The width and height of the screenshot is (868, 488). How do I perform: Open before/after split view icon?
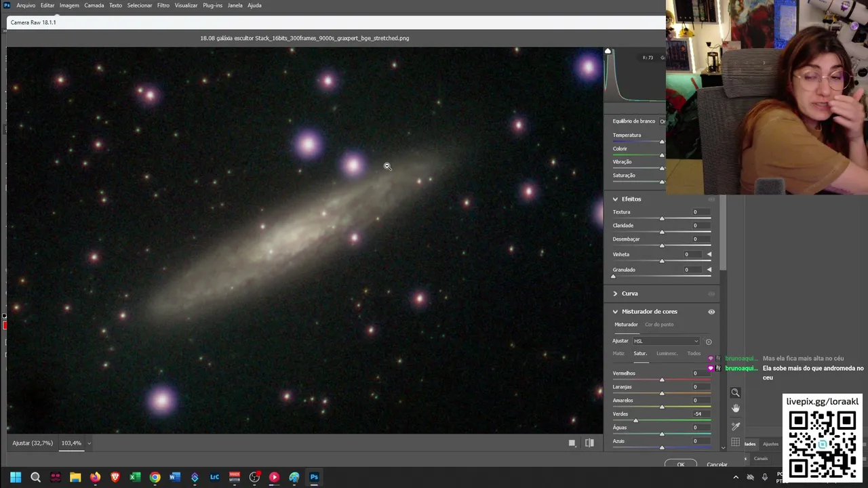tap(589, 443)
